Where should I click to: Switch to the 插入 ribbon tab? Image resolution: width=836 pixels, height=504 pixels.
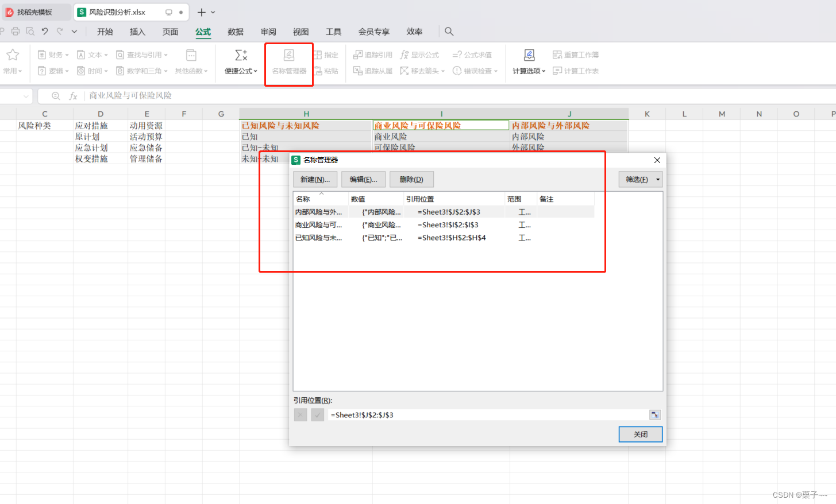pyautogui.click(x=137, y=32)
